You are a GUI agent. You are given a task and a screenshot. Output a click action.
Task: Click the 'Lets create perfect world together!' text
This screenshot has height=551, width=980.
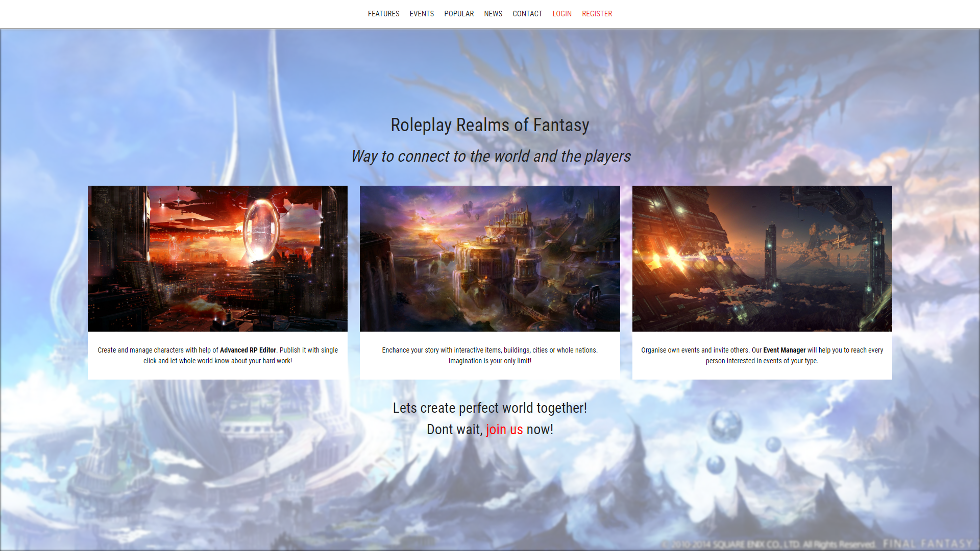click(x=490, y=408)
